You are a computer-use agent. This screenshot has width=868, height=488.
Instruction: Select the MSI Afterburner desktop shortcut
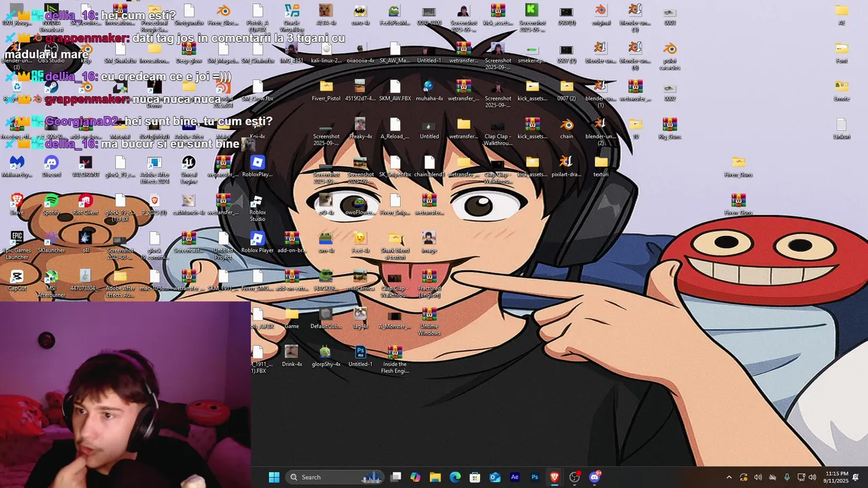point(52,283)
